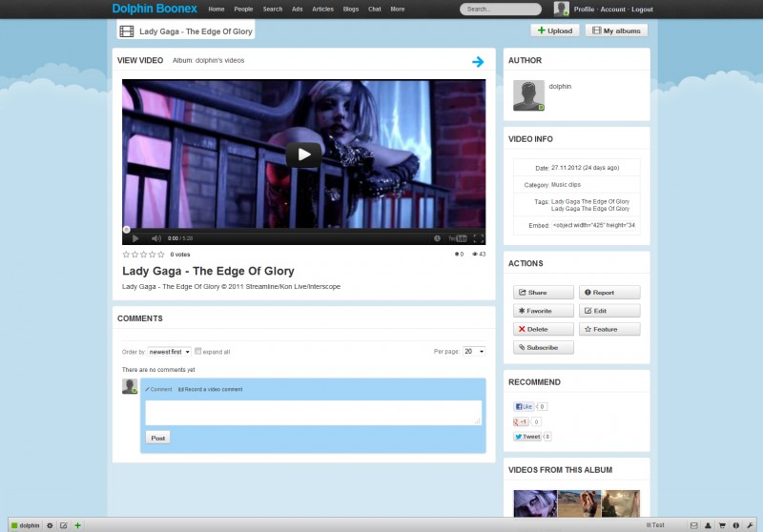Viewport: 763px width, 532px height.
Task: Click the fullscreen icon in video player
Action: click(x=479, y=238)
